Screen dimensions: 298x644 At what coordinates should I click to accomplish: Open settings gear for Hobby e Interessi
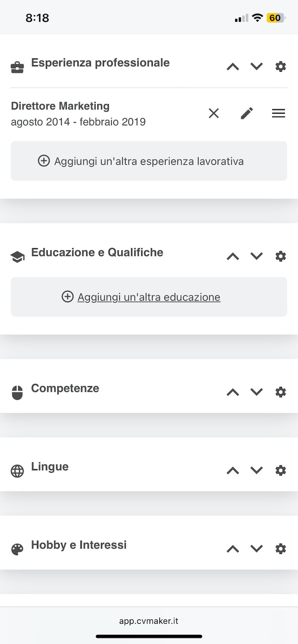point(280,549)
